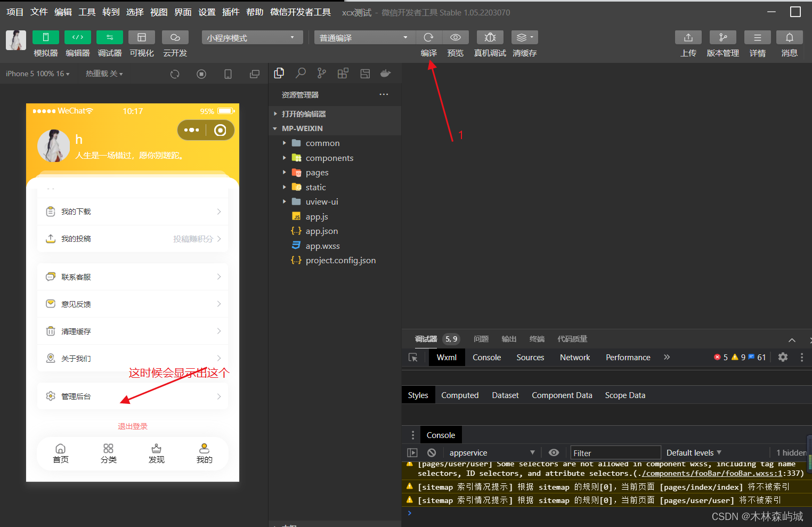Click the simulator refresh icon
This screenshot has width=812, height=527.
[x=175, y=74]
